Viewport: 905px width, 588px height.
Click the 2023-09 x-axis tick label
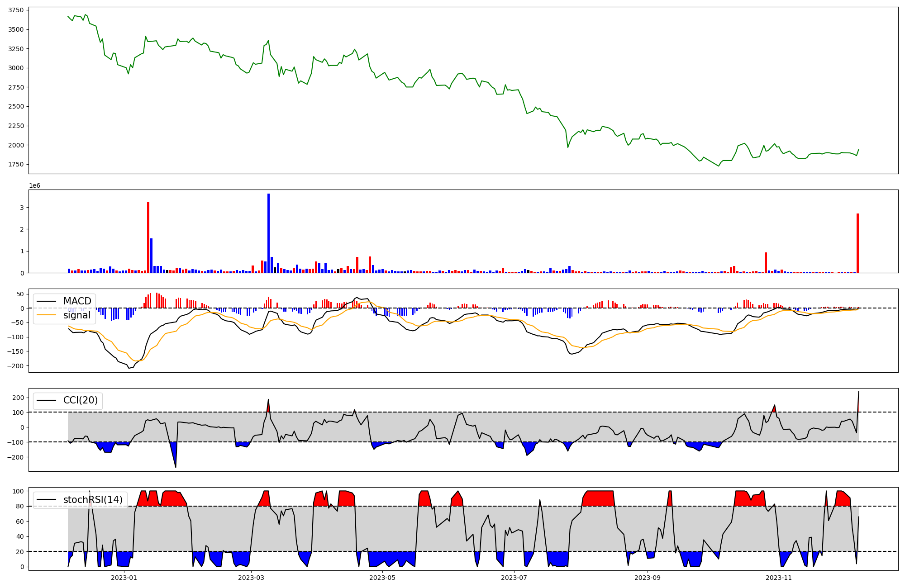tap(648, 578)
